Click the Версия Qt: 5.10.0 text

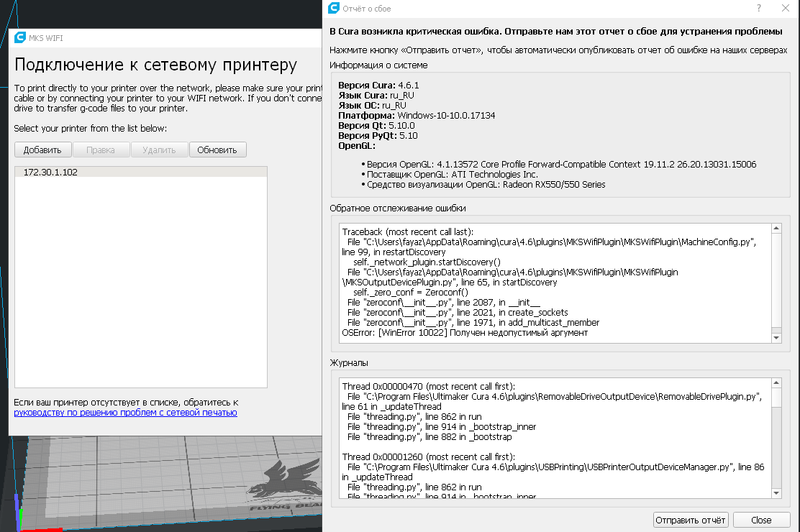click(376, 126)
